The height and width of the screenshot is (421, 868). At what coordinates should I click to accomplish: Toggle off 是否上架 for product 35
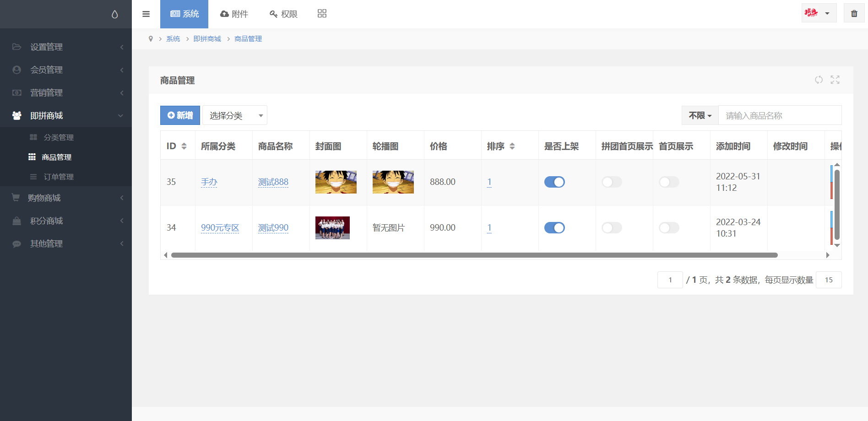pyautogui.click(x=554, y=182)
